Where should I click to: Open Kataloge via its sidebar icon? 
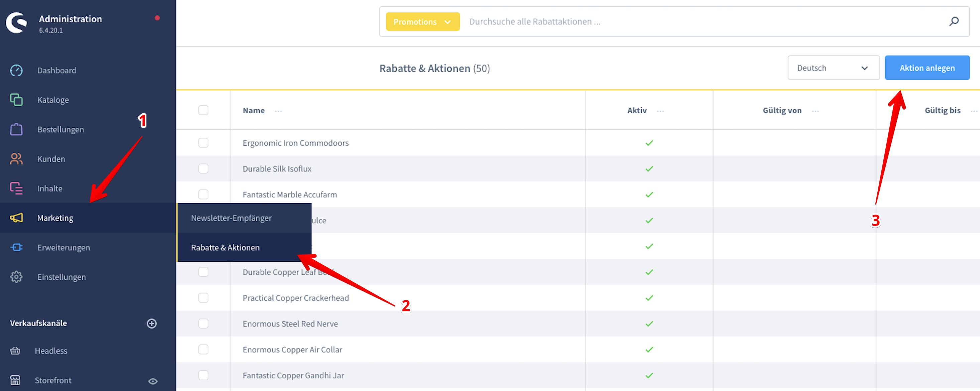coord(16,100)
